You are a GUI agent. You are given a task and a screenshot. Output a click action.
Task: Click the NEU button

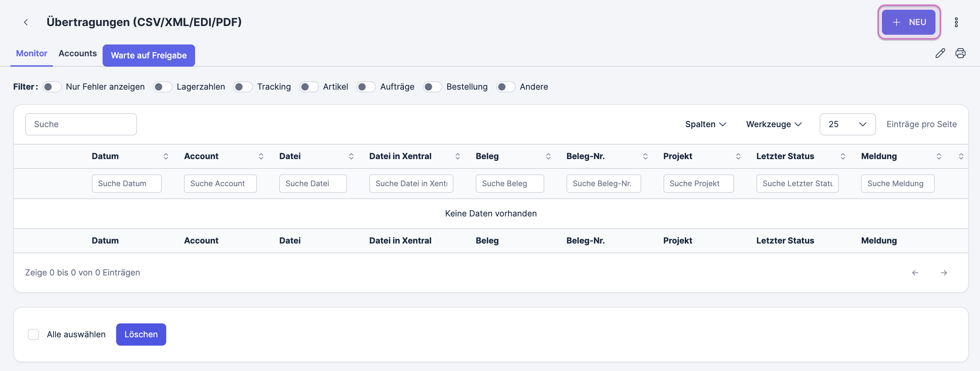point(908,22)
